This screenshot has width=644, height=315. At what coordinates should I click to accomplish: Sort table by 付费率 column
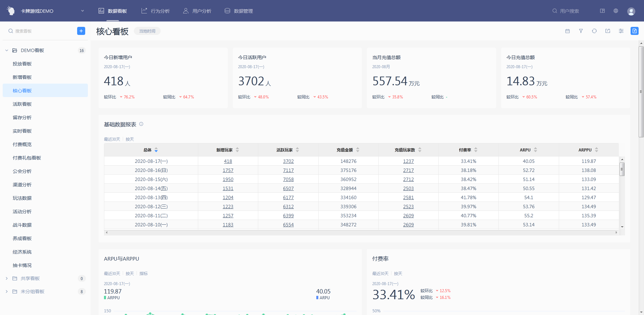pyautogui.click(x=476, y=150)
